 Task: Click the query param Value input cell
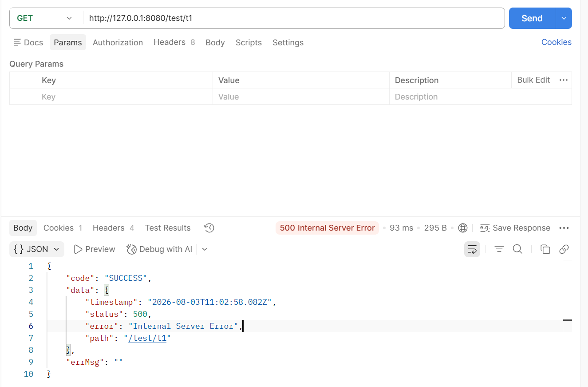pyautogui.click(x=301, y=97)
